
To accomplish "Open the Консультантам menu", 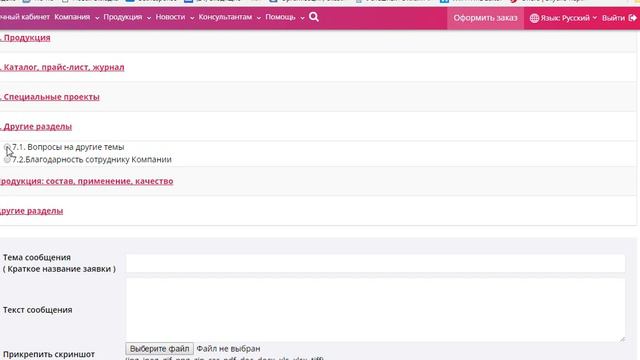I will [225, 17].
